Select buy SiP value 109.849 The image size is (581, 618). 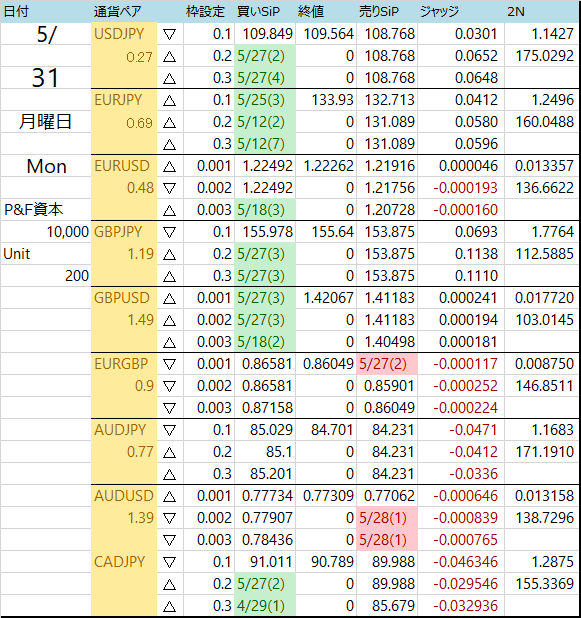click(x=265, y=34)
